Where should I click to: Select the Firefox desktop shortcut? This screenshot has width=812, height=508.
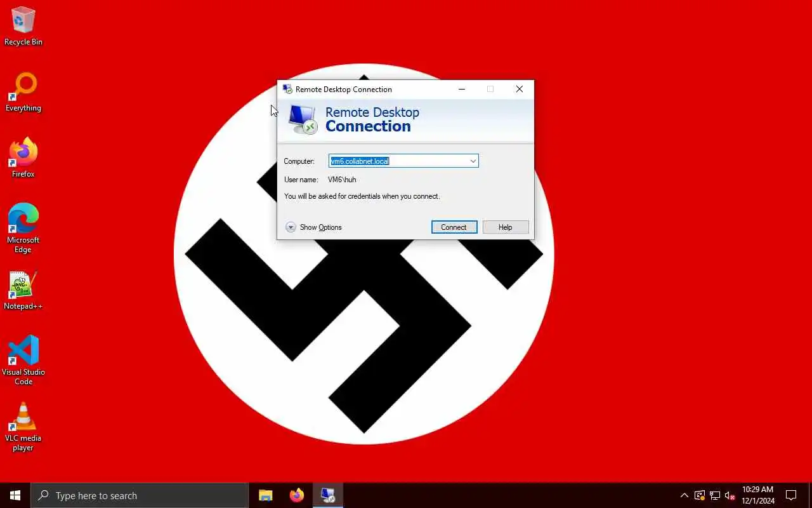tap(23, 159)
